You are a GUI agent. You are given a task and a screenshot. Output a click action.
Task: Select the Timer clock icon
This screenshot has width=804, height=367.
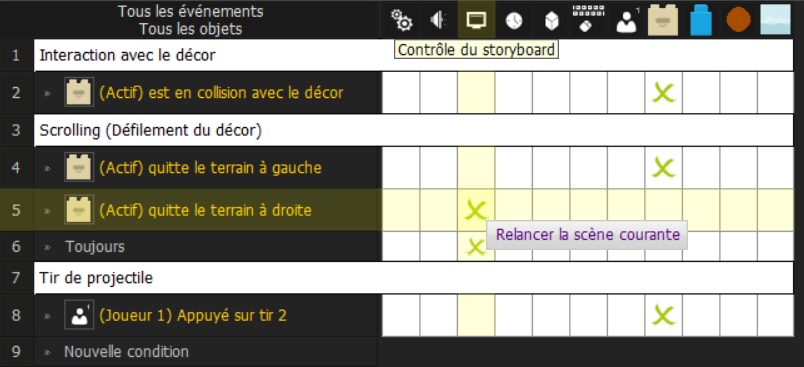pos(514,21)
